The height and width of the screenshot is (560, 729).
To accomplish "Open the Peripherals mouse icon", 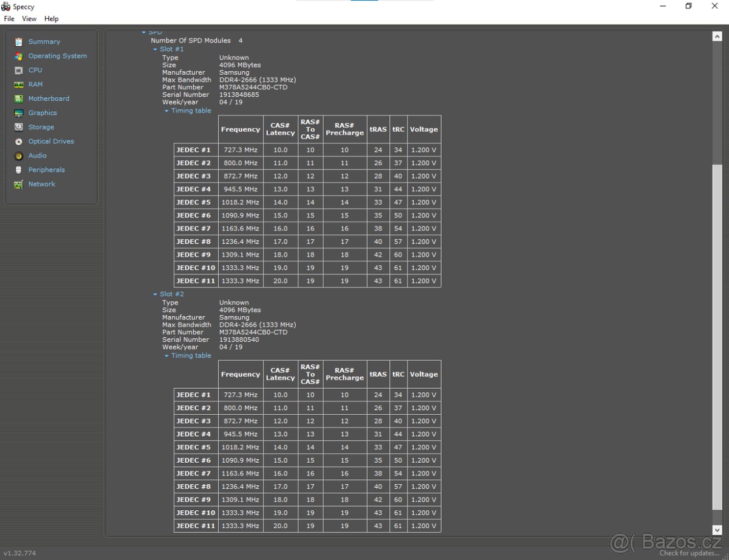I will point(18,170).
